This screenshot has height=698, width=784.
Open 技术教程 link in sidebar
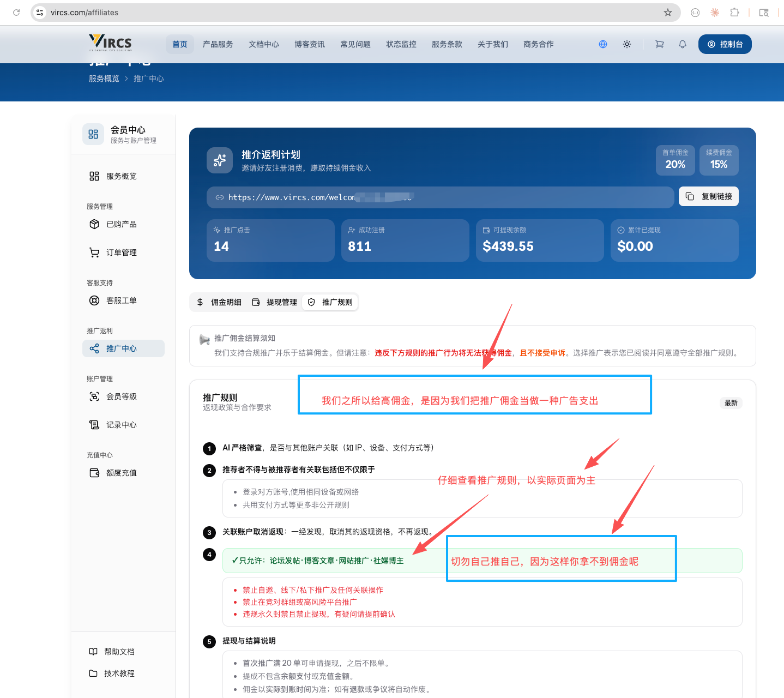pyautogui.click(x=112, y=673)
